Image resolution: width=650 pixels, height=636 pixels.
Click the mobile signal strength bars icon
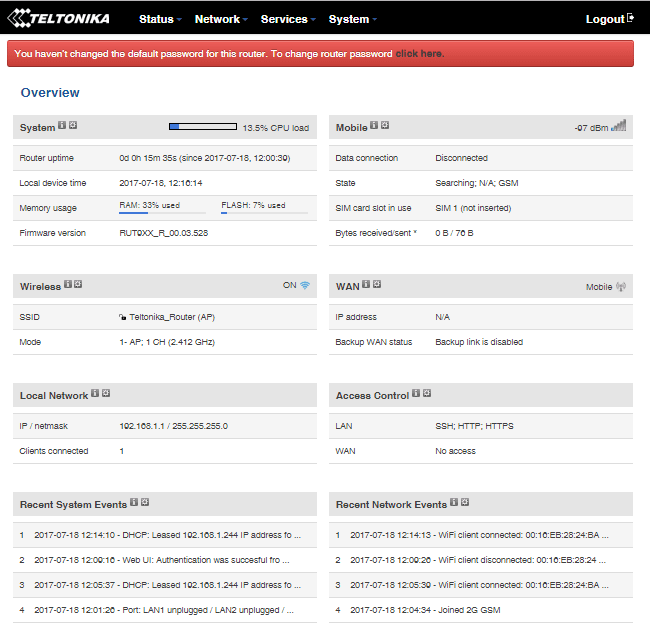click(619, 127)
